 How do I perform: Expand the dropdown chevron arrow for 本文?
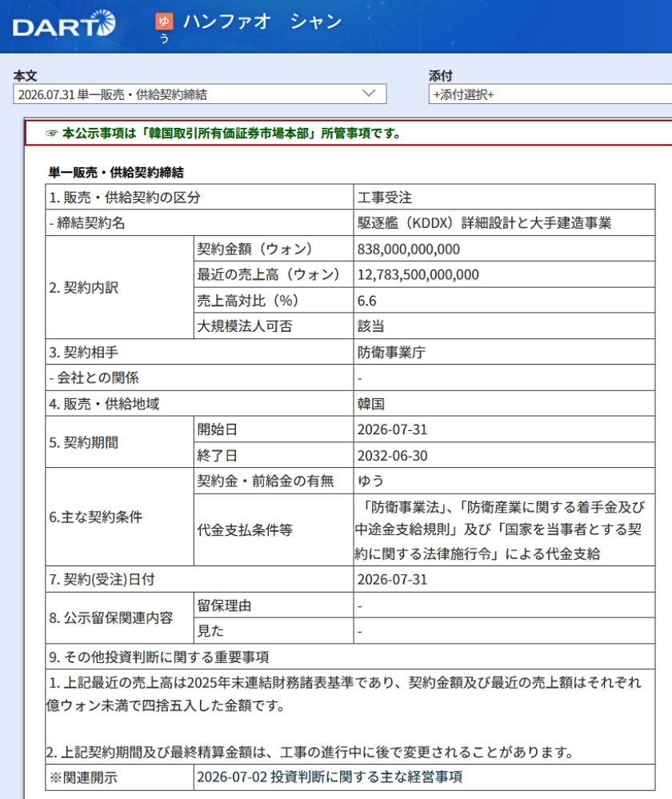pyautogui.click(x=369, y=94)
